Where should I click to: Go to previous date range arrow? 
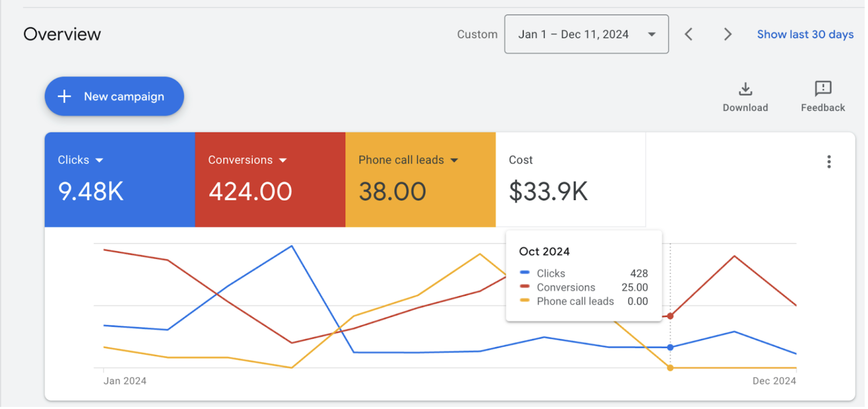click(x=688, y=35)
